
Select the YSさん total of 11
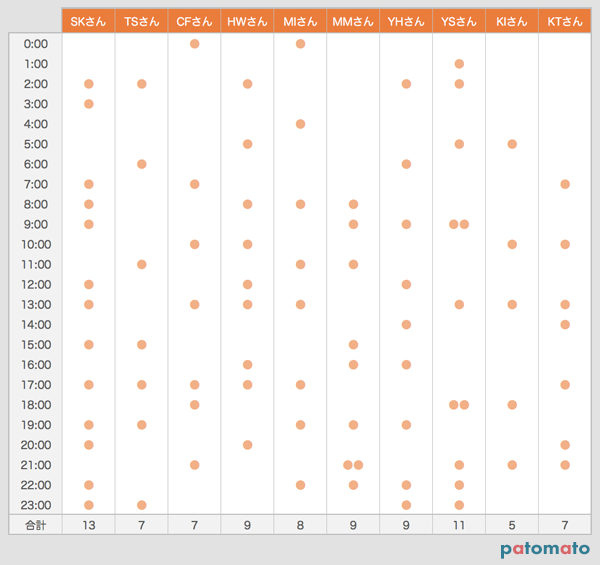pyautogui.click(x=459, y=525)
